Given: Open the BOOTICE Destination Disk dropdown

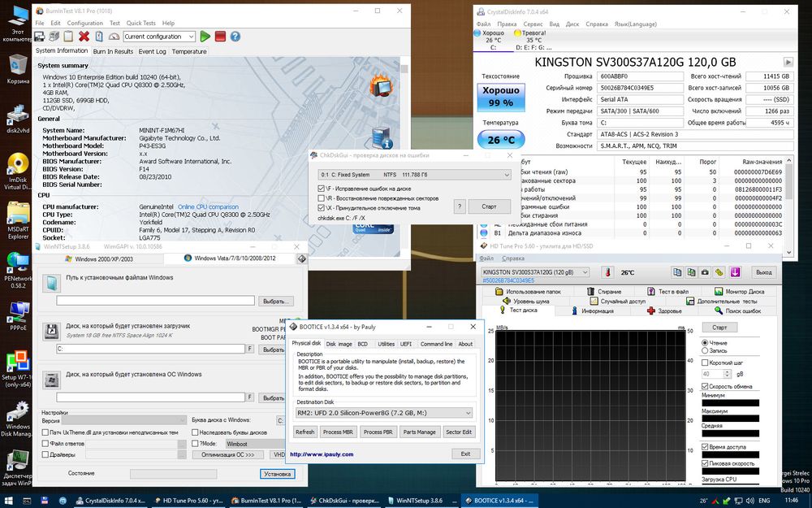Looking at the screenshot, I should 384,413.
